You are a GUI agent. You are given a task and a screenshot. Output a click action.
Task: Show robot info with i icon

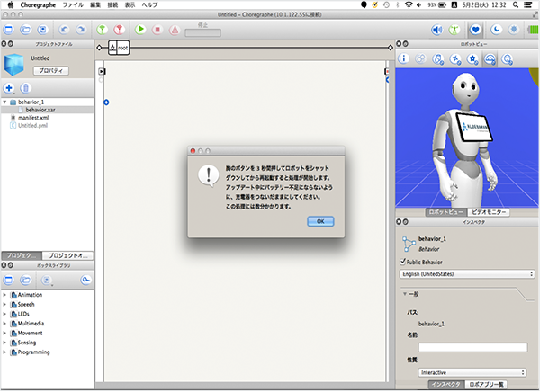[x=403, y=58]
